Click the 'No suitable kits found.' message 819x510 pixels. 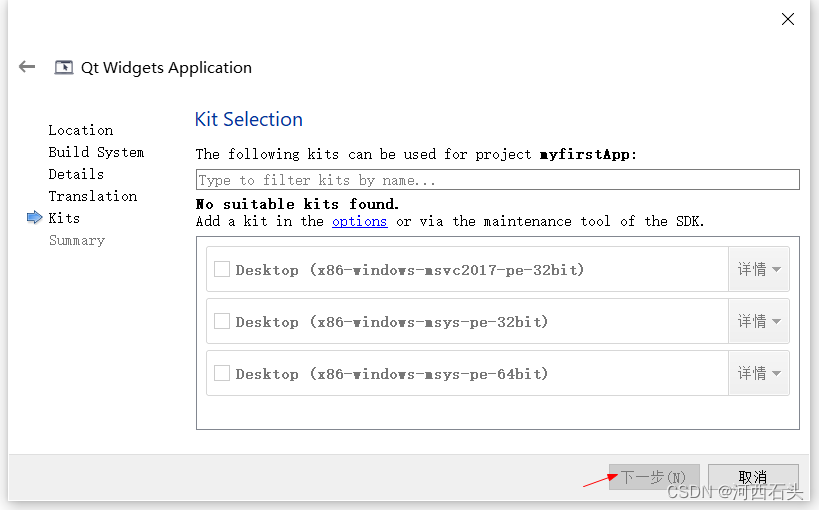click(x=297, y=204)
